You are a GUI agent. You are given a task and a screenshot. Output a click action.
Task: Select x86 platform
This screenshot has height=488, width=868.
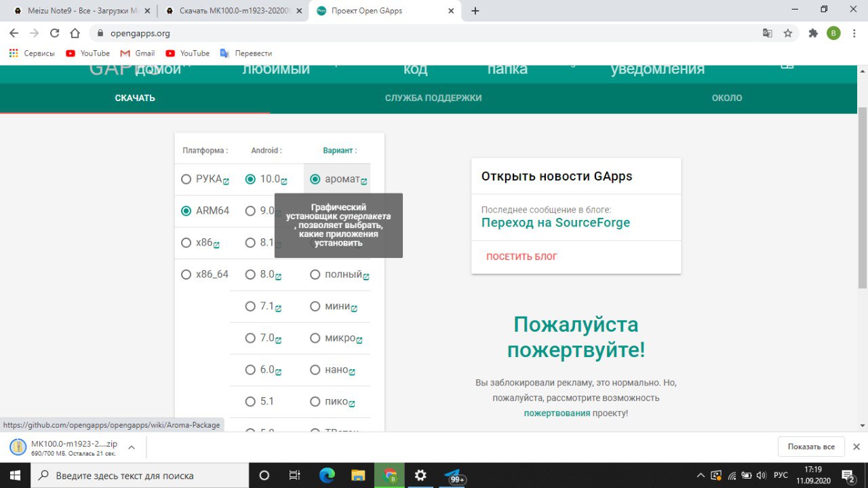tap(186, 242)
